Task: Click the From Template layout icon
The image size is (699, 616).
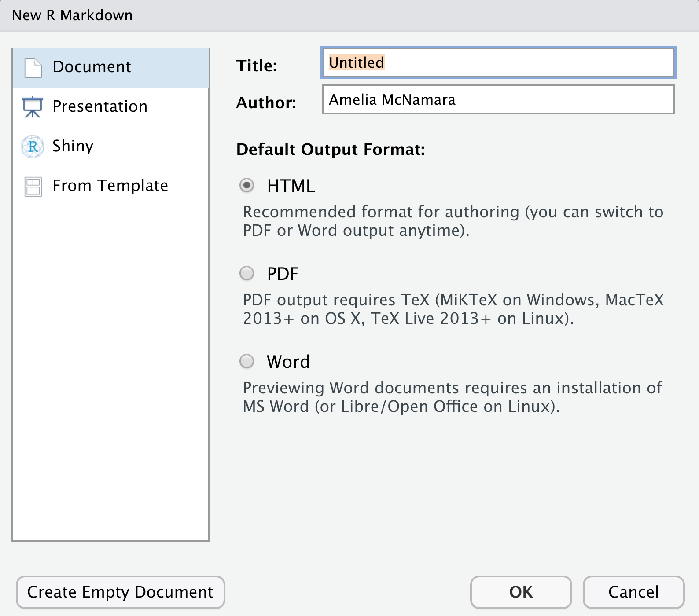Action: pyautogui.click(x=33, y=187)
